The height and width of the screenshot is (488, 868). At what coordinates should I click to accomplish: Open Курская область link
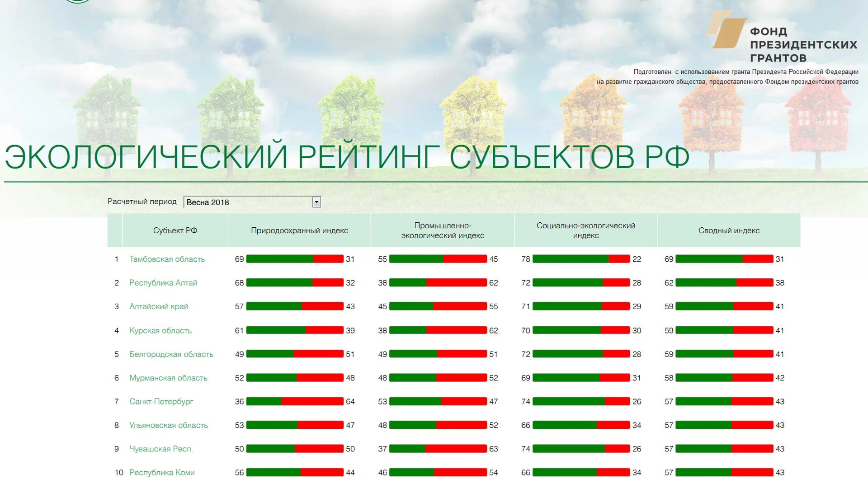[160, 330]
